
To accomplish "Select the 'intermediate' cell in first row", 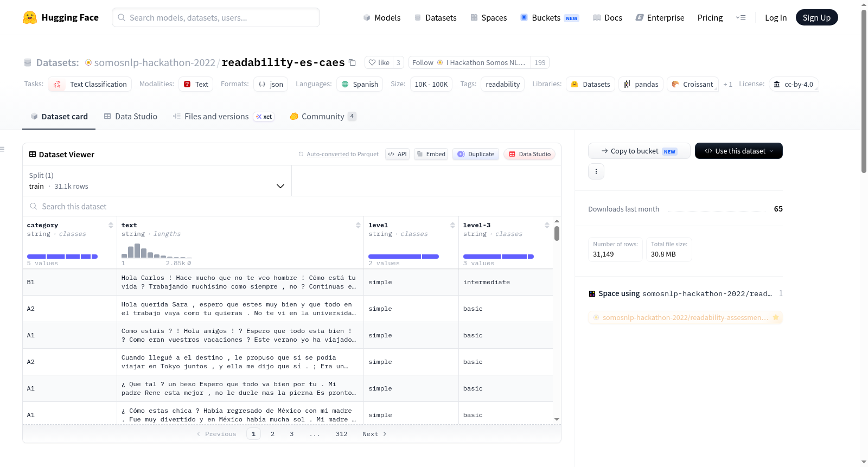I will 506,282.
